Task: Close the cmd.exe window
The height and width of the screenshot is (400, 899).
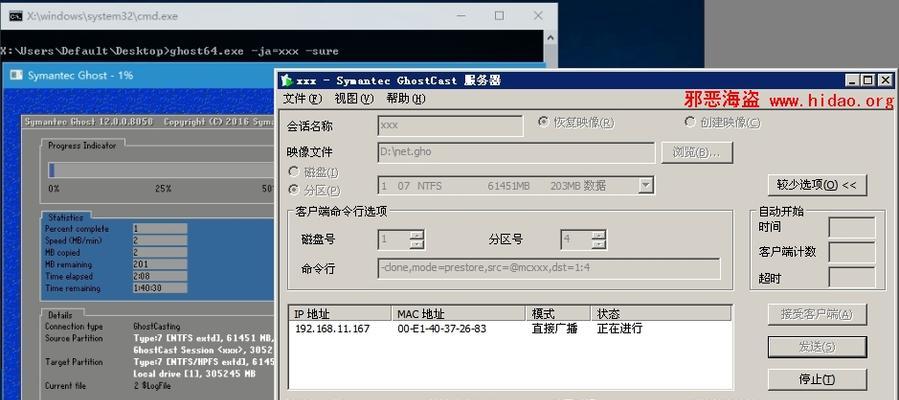Action: 538,16
